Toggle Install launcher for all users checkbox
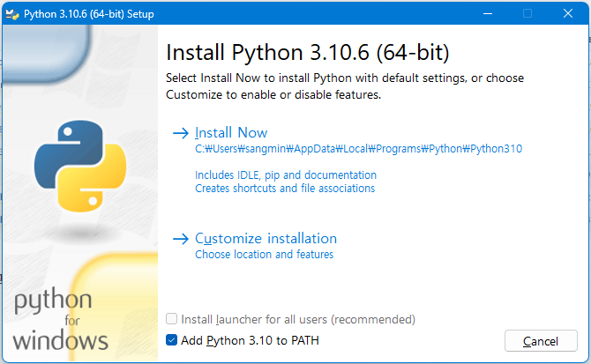591x364 pixels. 171,319
